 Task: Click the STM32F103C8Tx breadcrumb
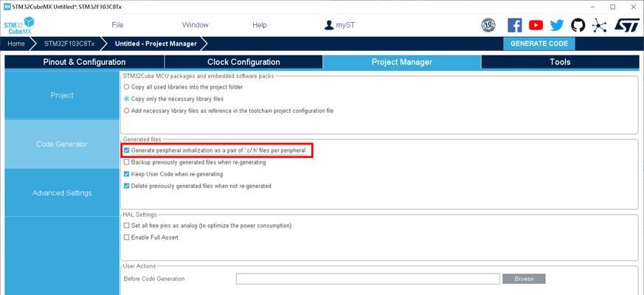click(x=69, y=44)
